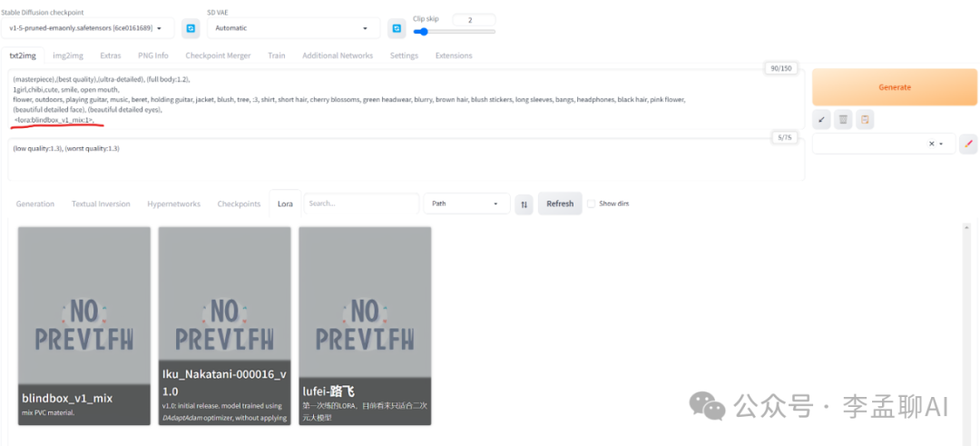Click the Clip skip number field
The width and height of the screenshot is (980, 446).
tap(474, 20)
